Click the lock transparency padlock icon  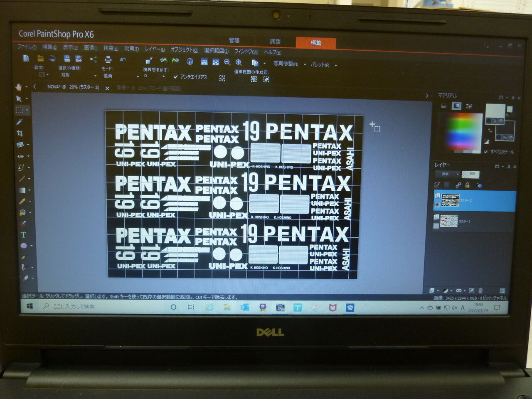coord(468,185)
